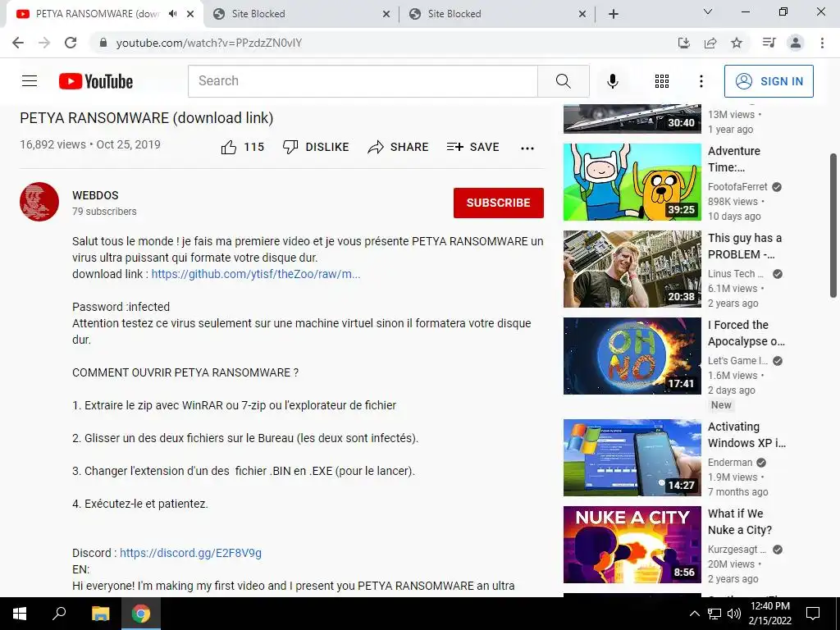840x630 pixels.
Task: Open a new Chrome tab
Action: (x=614, y=14)
